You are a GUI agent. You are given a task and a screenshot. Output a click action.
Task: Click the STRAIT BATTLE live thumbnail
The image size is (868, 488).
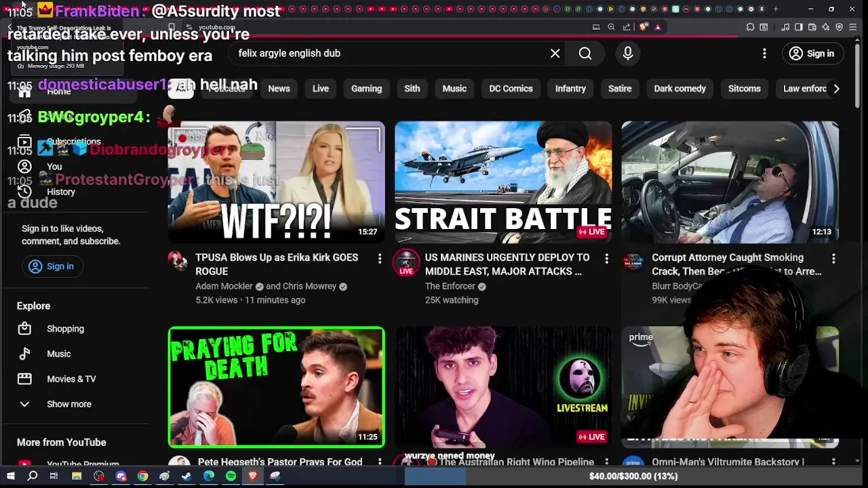click(x=503, y=182)
